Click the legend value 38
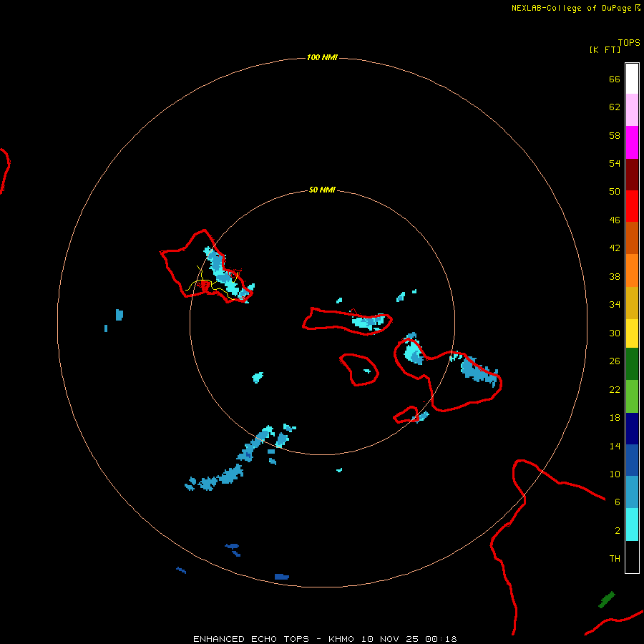The image size is (644, 644). [615, 276]
